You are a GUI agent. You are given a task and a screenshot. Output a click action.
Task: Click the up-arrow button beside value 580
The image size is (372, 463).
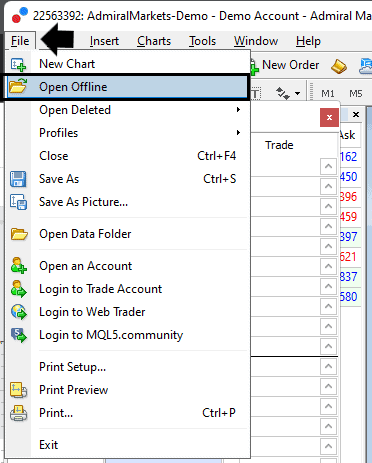tap(328, 306)
